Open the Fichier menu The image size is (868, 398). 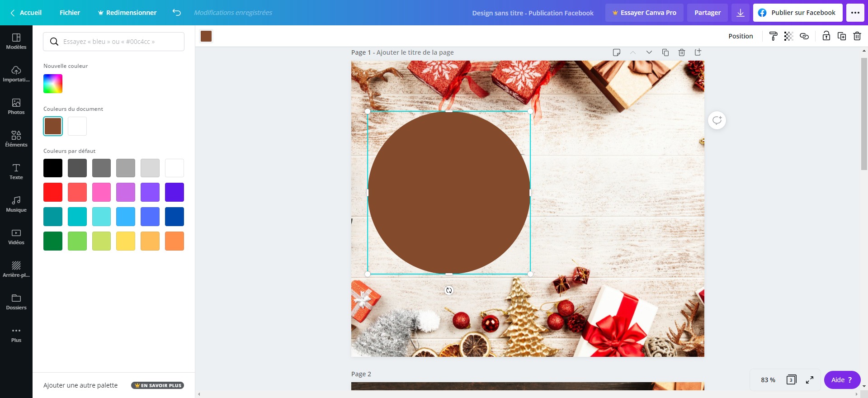pyautogui.click(x=70, y=13)
